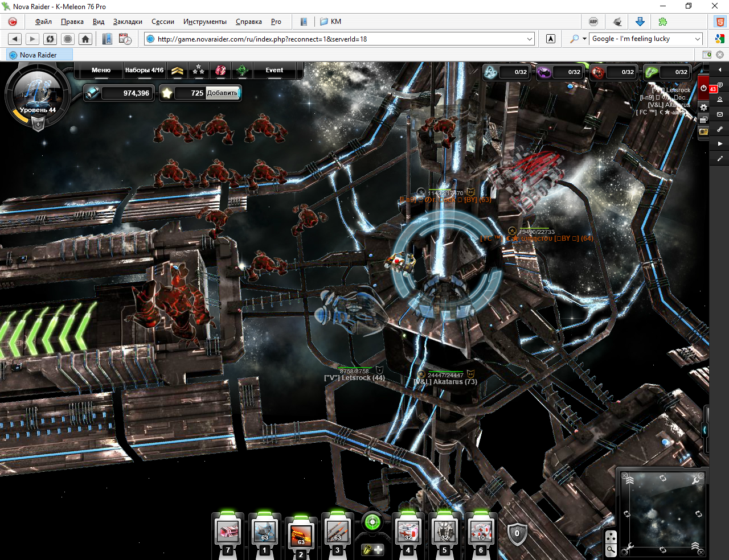Image resolution: width=729 pixels, height=560 pixels.
Task: Open chat messages with 43 badge
Action: [720, 85]
